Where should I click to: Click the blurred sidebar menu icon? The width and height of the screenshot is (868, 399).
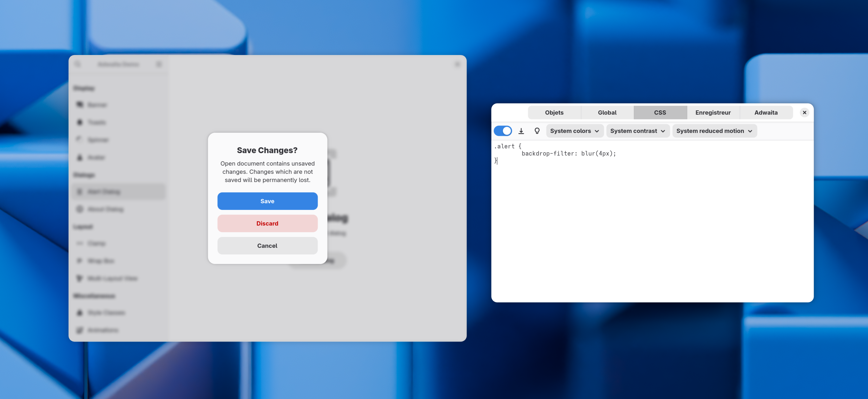pyautogui.click(x=159, y=64)
